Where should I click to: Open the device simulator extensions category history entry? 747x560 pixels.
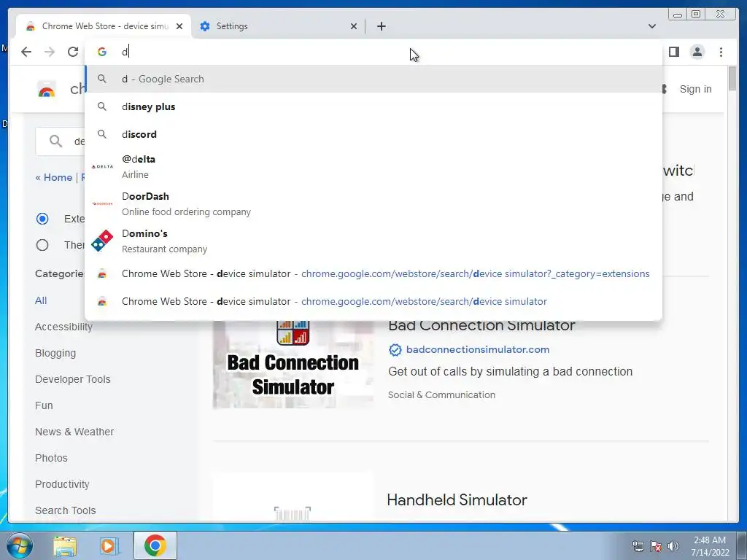pos(373,274)
